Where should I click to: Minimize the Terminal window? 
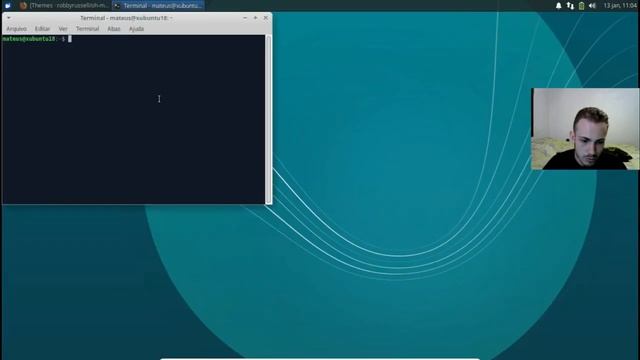(245, 18)
